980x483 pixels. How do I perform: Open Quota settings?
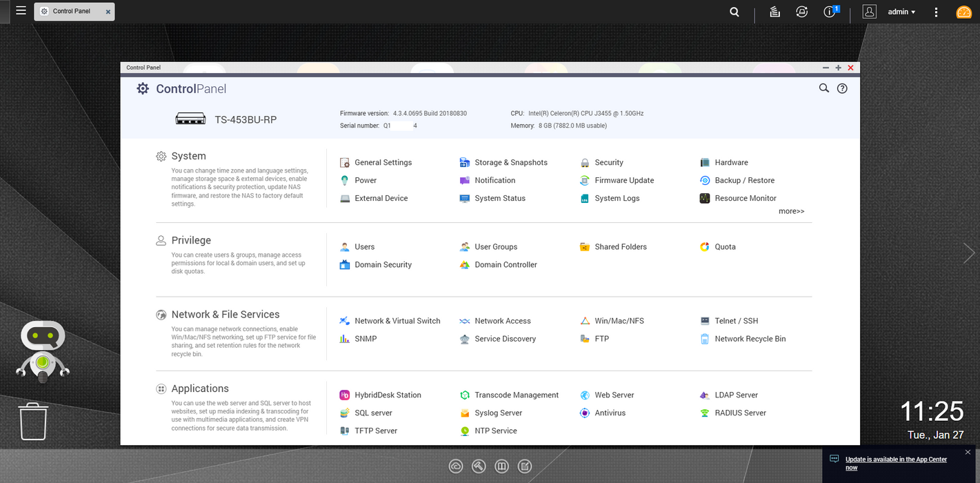pos(718,247)
